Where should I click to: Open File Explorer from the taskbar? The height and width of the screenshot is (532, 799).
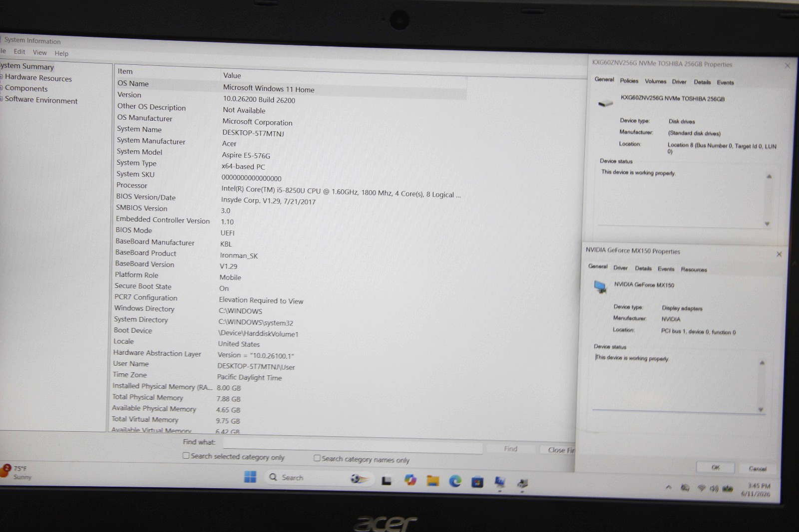coord(432,481)
